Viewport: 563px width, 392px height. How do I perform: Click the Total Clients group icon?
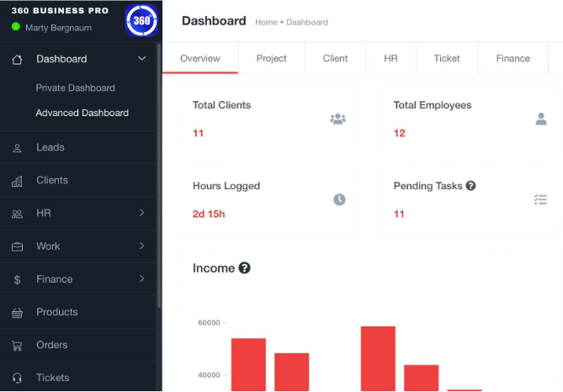click(337, 119)
